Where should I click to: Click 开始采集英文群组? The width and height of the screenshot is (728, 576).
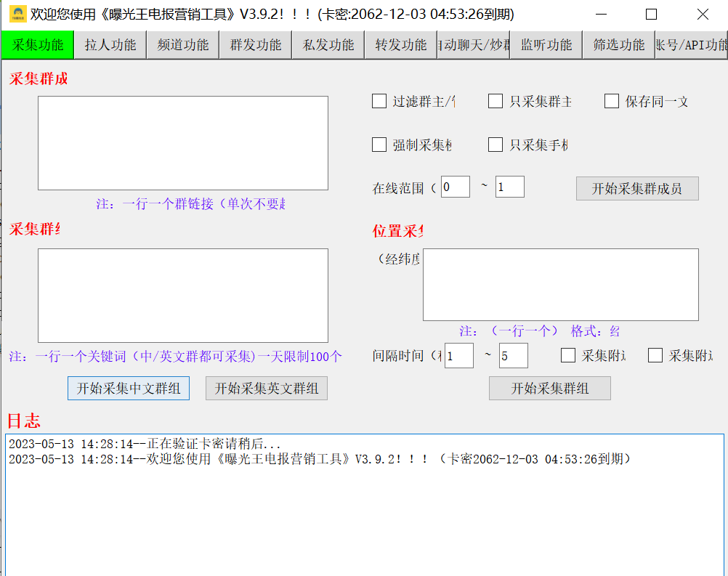pos(266,388)
